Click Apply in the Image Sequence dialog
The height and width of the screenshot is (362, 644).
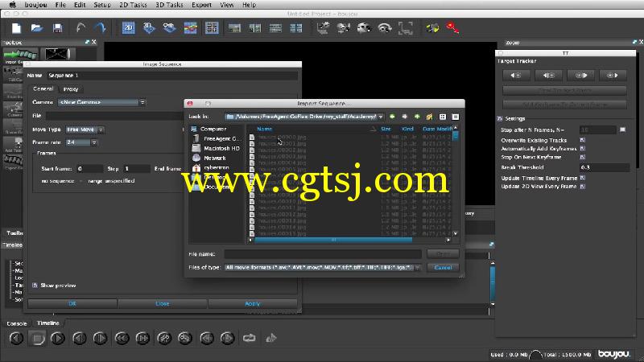(252, 304)
